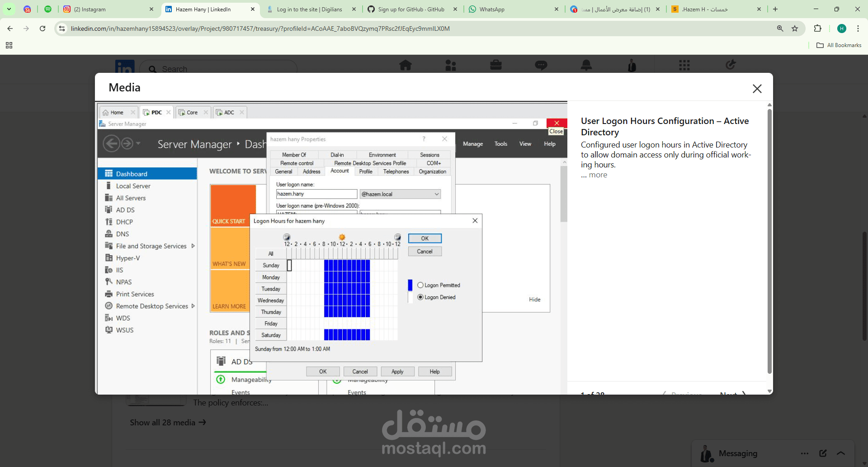
Task: Click the green H profile avatar
Action: (x=842, y=29)
